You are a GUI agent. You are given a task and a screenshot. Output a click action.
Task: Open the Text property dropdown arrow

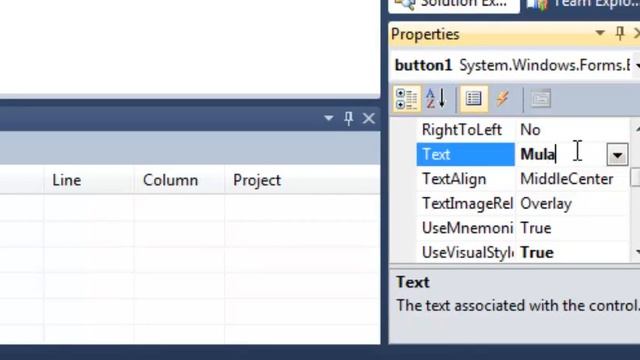pyautogui.click(x=617, y=155)
